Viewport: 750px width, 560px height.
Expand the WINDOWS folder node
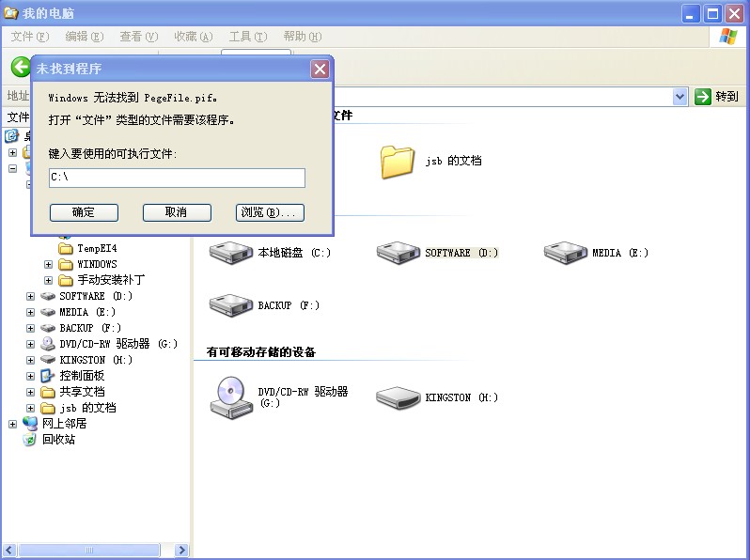tap(48, 264)
